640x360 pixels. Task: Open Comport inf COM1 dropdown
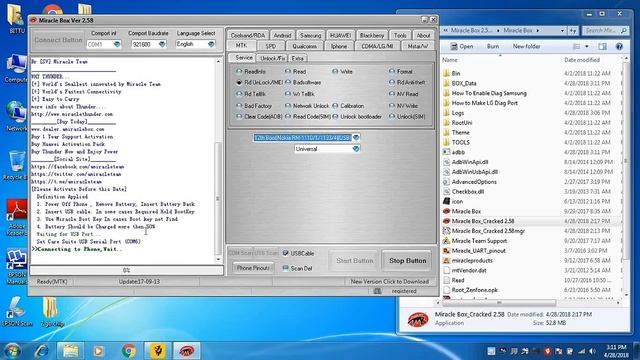[117, 44]
